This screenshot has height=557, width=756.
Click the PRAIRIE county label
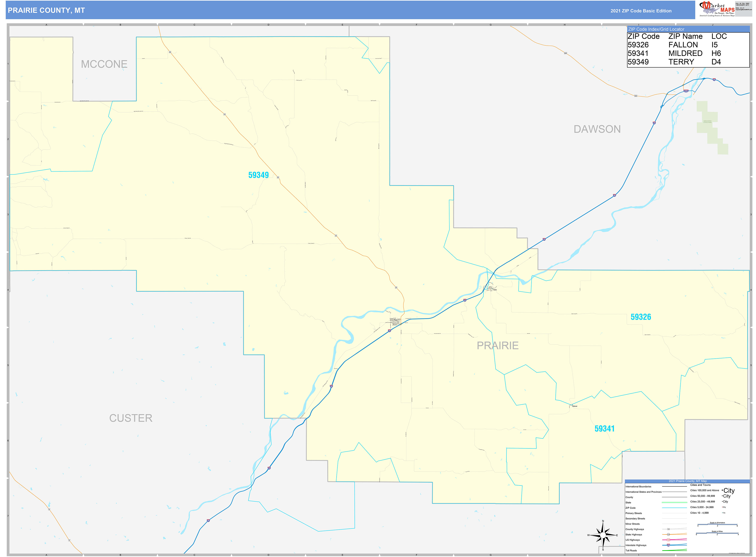pyautogui.click(x=498, y=346)
